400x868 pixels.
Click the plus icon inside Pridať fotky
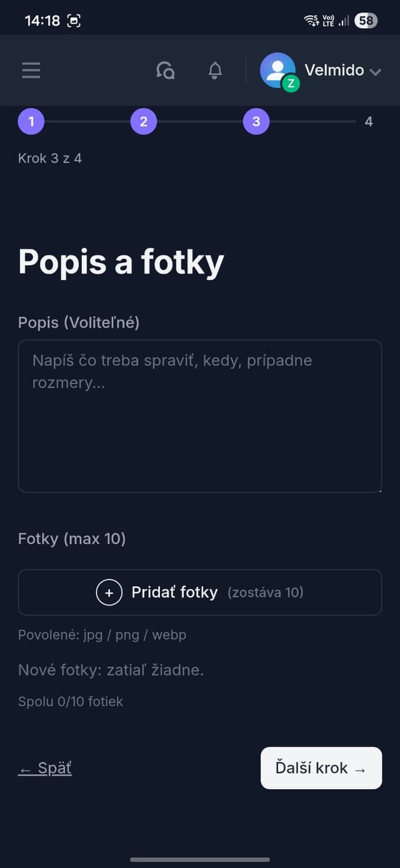109,592
